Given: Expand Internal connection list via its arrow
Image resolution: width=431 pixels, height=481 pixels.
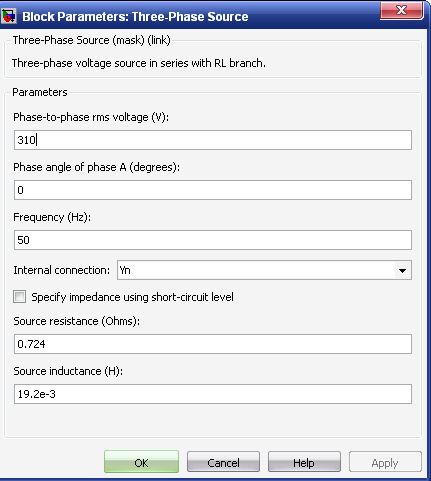Looking at the screenshot, I should 402,270.
